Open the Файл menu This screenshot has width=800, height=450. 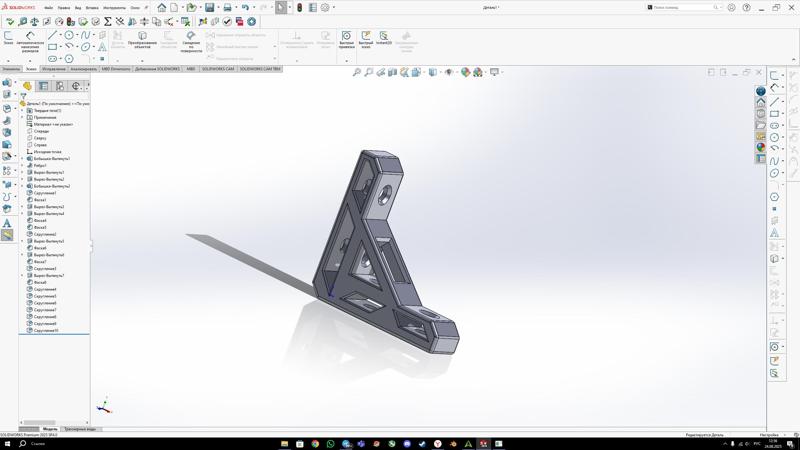coord(48,8)
